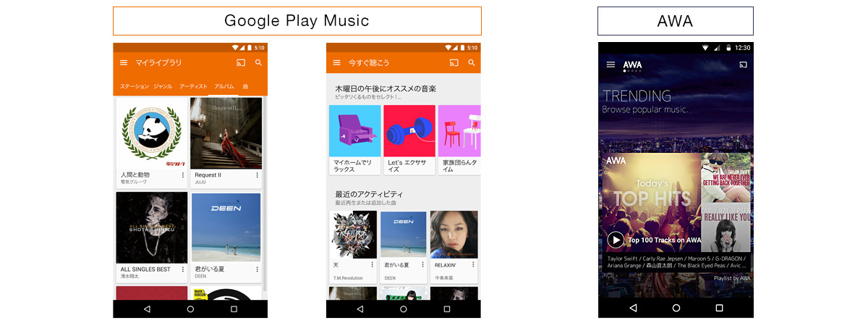Open ALL SINGLES BEST album cover
Screen dimensions: 868x326
tap(152, 227)
